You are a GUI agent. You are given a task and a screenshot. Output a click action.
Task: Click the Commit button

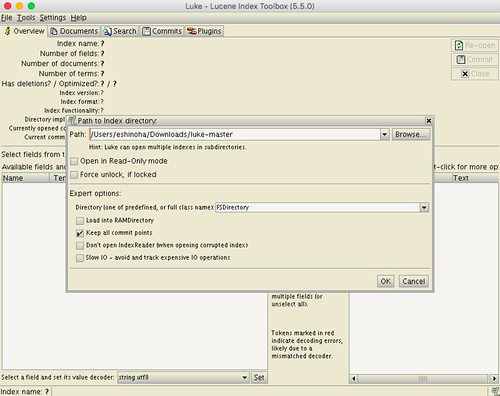tap(475, 59)
